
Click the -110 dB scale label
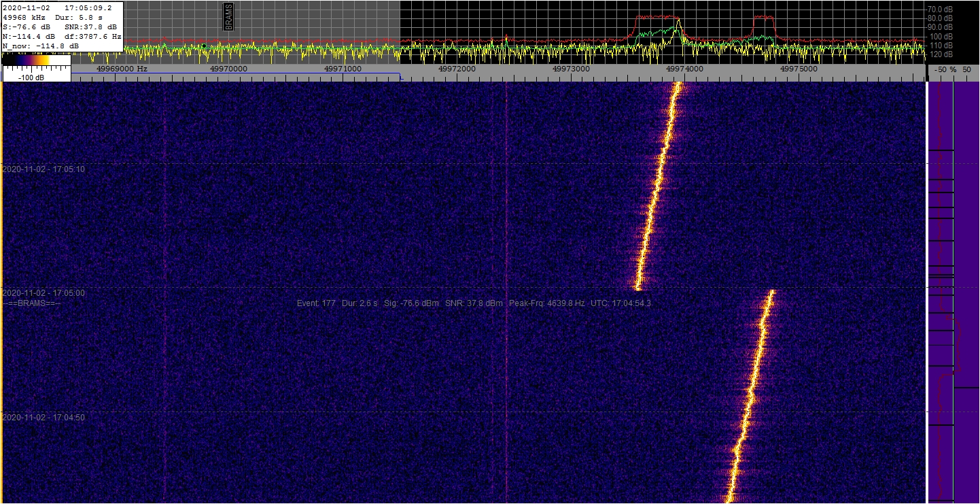pos(940,45)
